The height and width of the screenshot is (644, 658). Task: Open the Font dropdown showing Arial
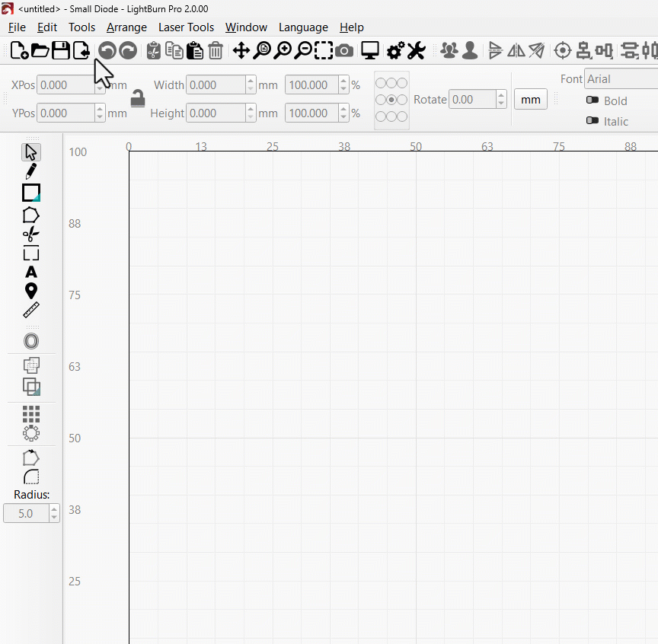tap(621, 79)
